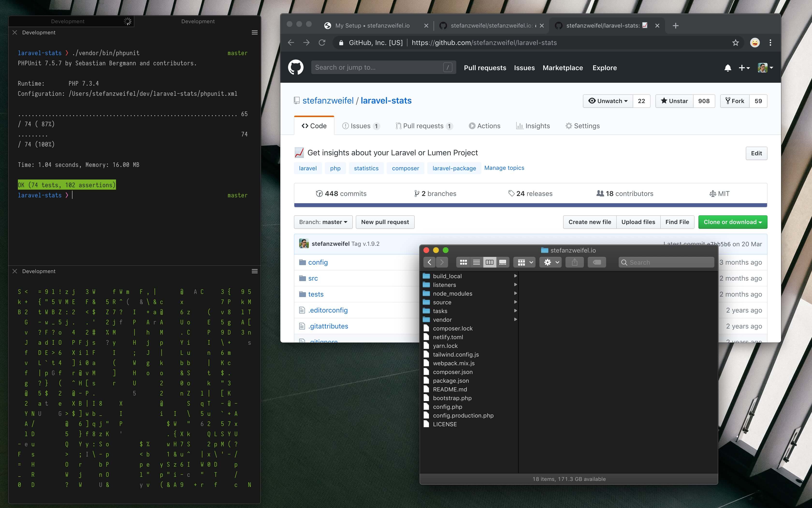Open the Chrome three-dot menu
Viewport: 812px width, 508px height.
tap(770, 43)
